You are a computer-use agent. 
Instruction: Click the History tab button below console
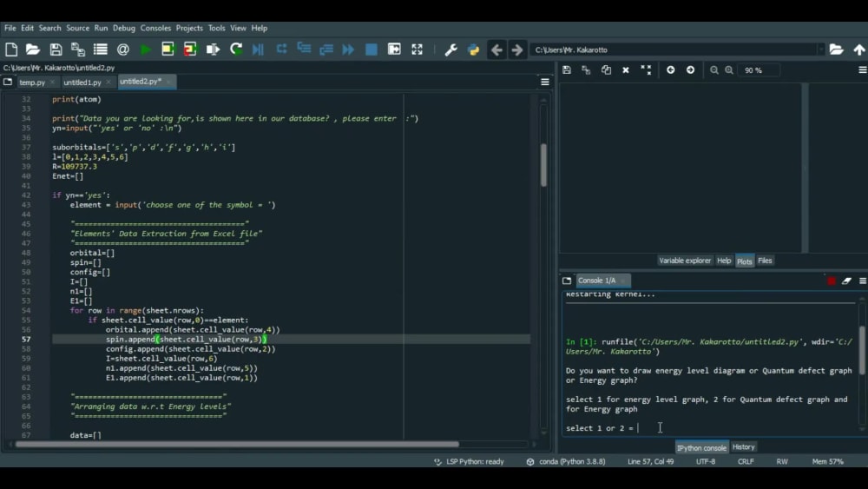point(743,447)
